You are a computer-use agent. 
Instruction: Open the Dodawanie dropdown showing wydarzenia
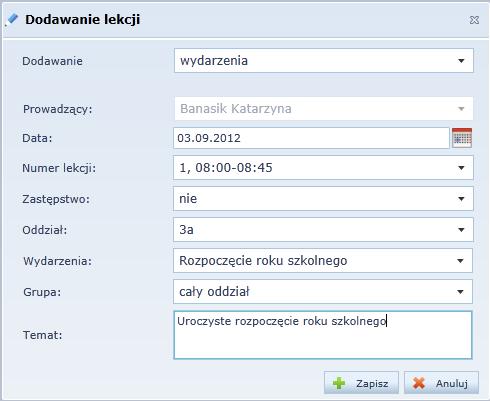(324, 61)
